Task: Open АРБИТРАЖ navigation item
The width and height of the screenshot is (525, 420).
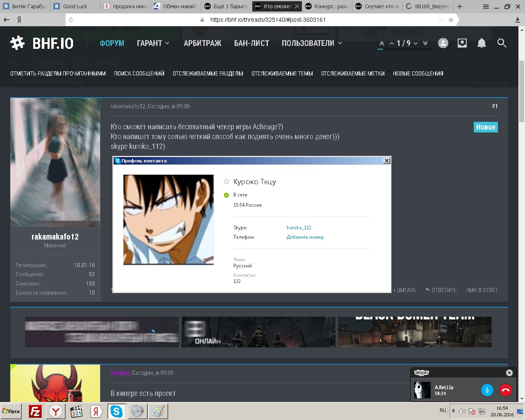Action: click(203, 43)
